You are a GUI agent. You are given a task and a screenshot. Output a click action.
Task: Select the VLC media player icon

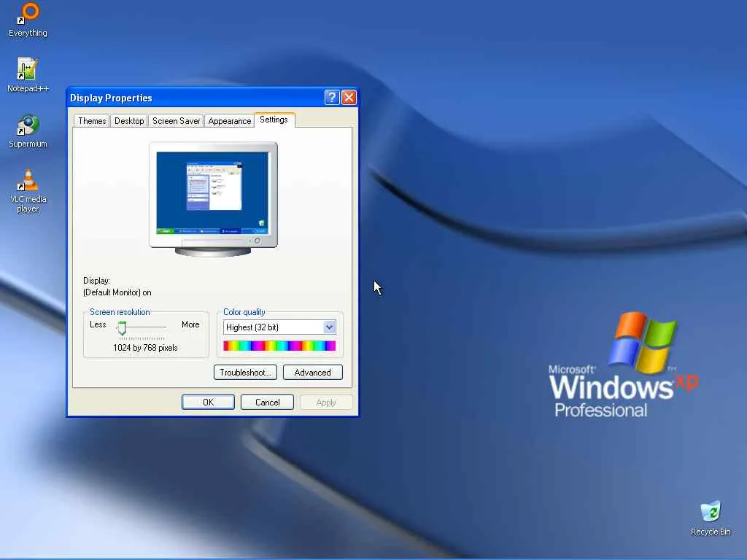[28, 190]
